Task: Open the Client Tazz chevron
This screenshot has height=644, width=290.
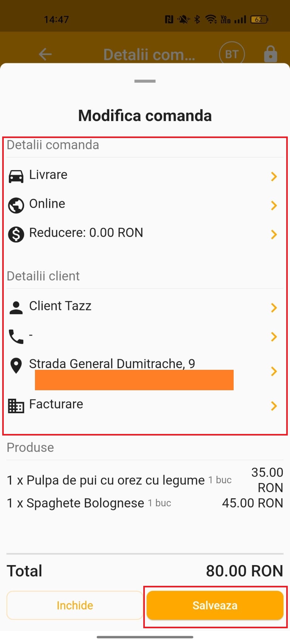Action: pyautogui.click(x=274, y=308)
